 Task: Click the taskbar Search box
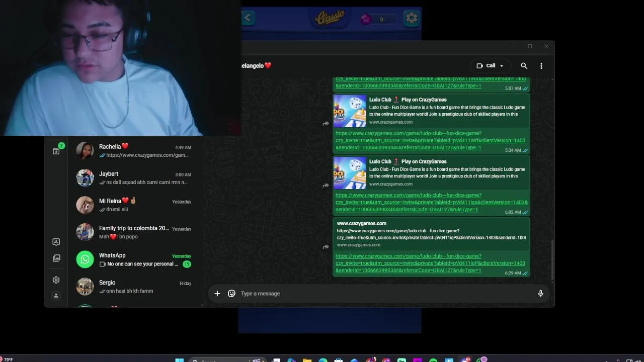228,360
